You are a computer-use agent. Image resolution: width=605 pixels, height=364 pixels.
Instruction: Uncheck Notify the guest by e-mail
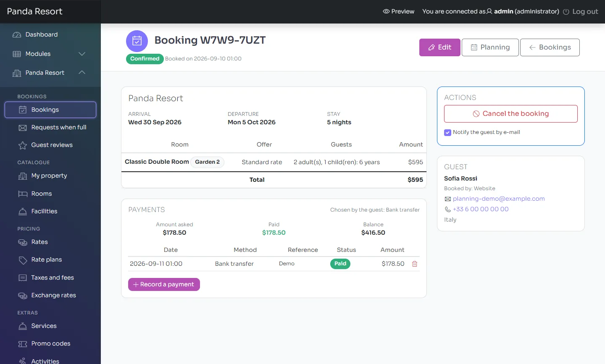pyautogui.click(x=447, y=132)
